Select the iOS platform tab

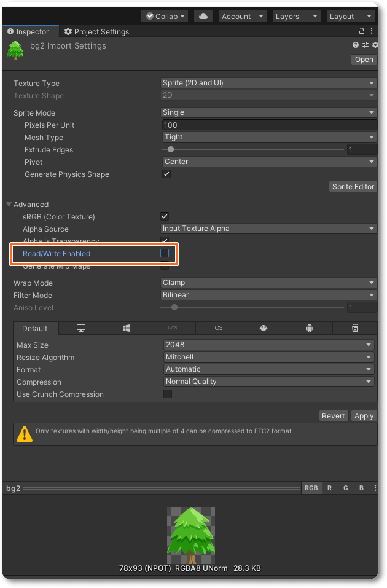pyautogui.click(x=218, y=328)
